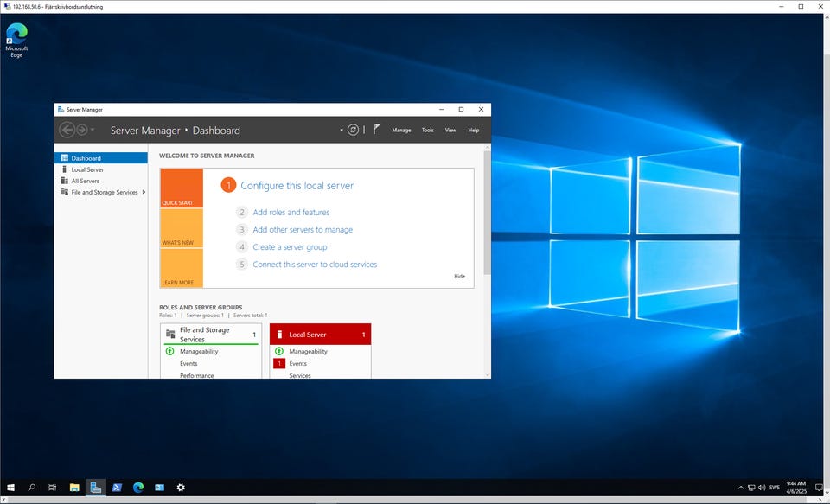This screenshot has width=830, height=504.
Task: Open Task View on the taskbar
Action: [53, 488]
